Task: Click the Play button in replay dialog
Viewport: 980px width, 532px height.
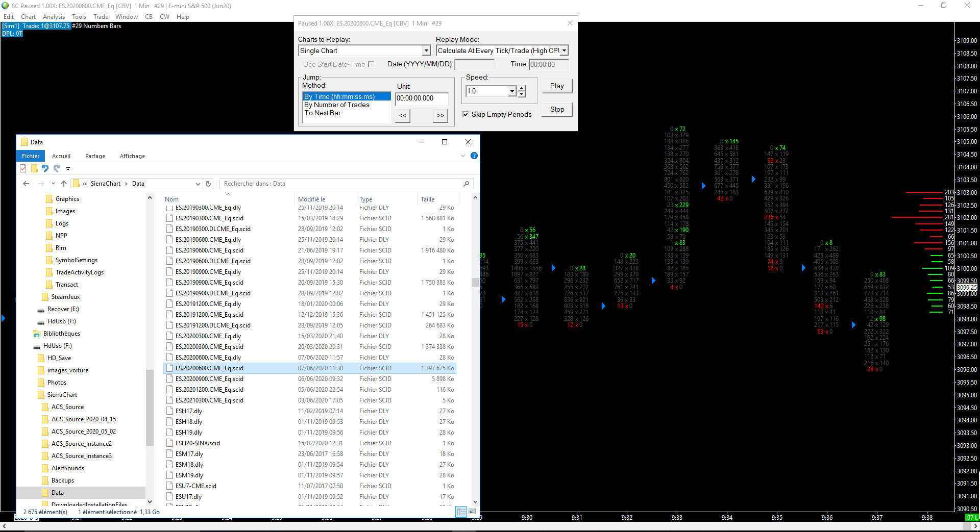Action: [557, 86]
